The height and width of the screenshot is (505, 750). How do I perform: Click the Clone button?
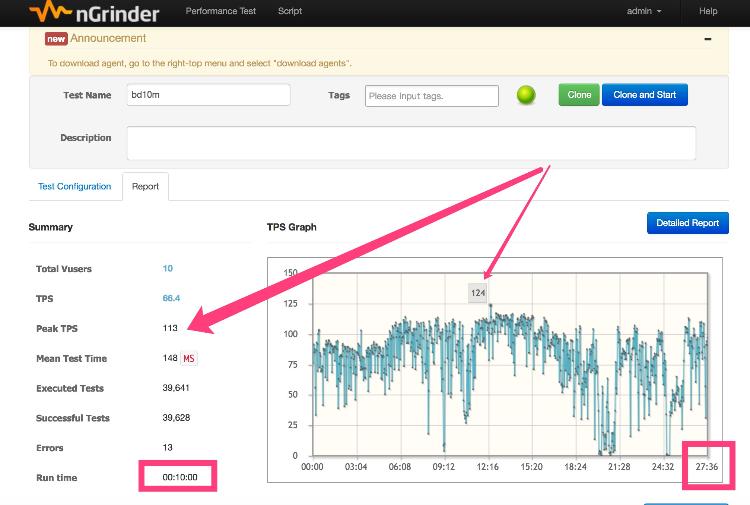coord(579,95)
